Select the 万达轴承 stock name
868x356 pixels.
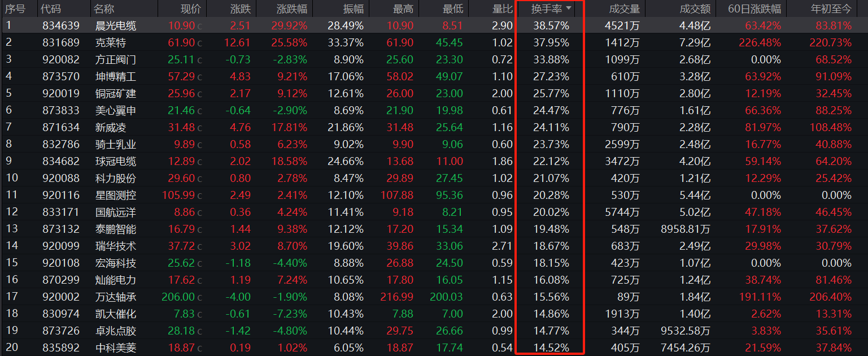pos(116,297)
